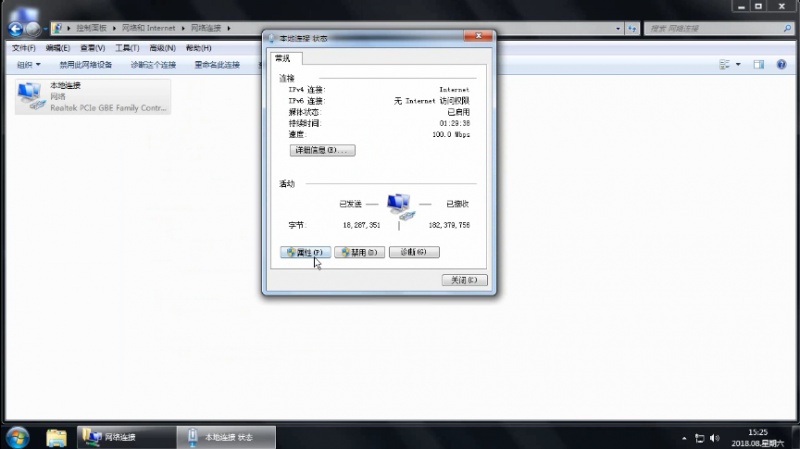Click the network computers icon in the 活动 section

click(401, 207)
